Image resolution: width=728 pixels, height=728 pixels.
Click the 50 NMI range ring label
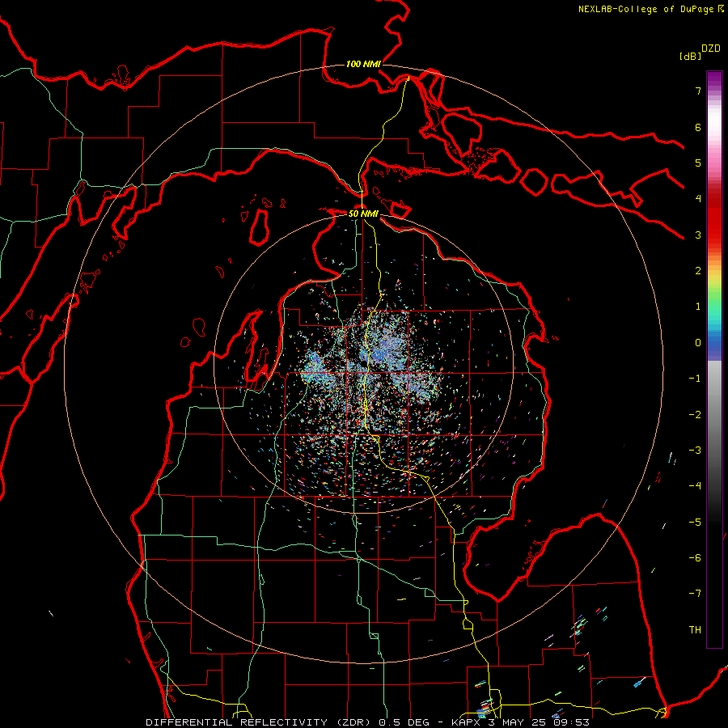click(x=363, y=214)
